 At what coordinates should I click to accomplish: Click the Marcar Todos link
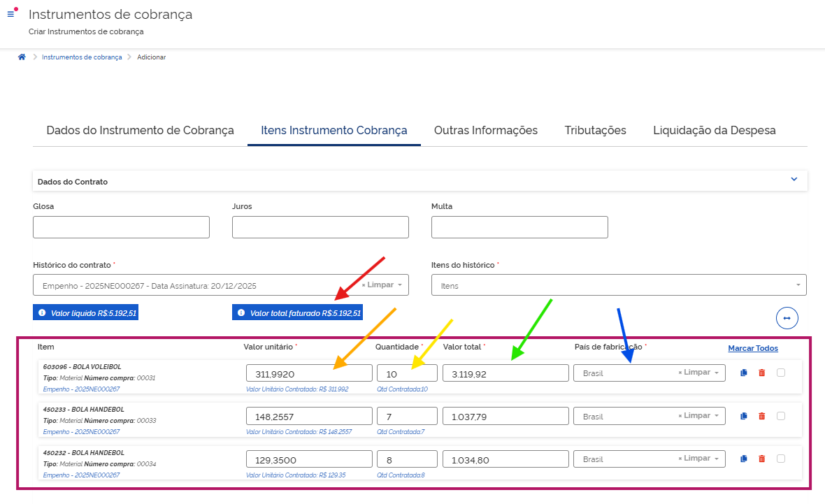(752, 348)
